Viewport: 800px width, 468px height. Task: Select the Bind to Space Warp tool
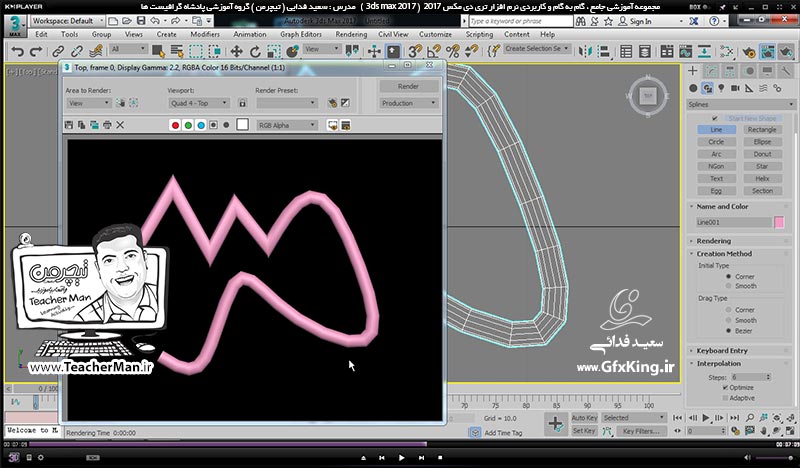coord(95,51)
